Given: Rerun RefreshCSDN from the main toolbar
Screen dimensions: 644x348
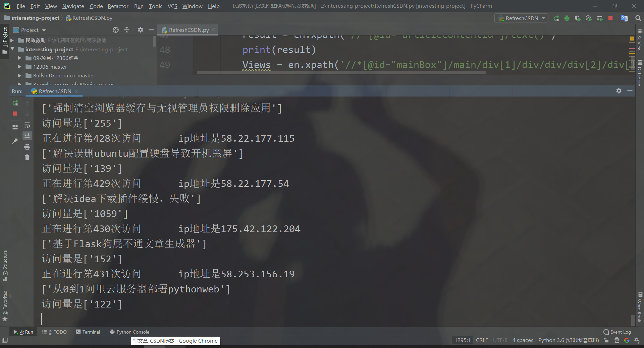Looking at the screenshot, I should (x=556, y=18).
